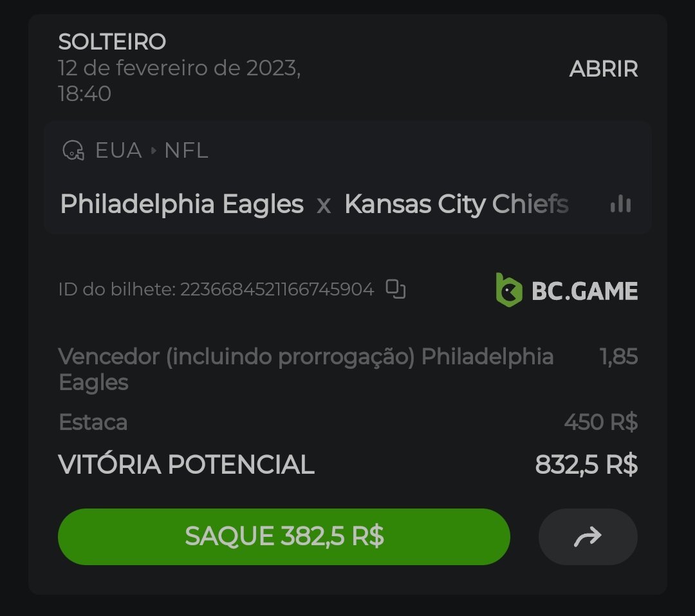The image size is (695, 616).
Task: Open the Philadelphia Eagles team name
Action: 181,205
